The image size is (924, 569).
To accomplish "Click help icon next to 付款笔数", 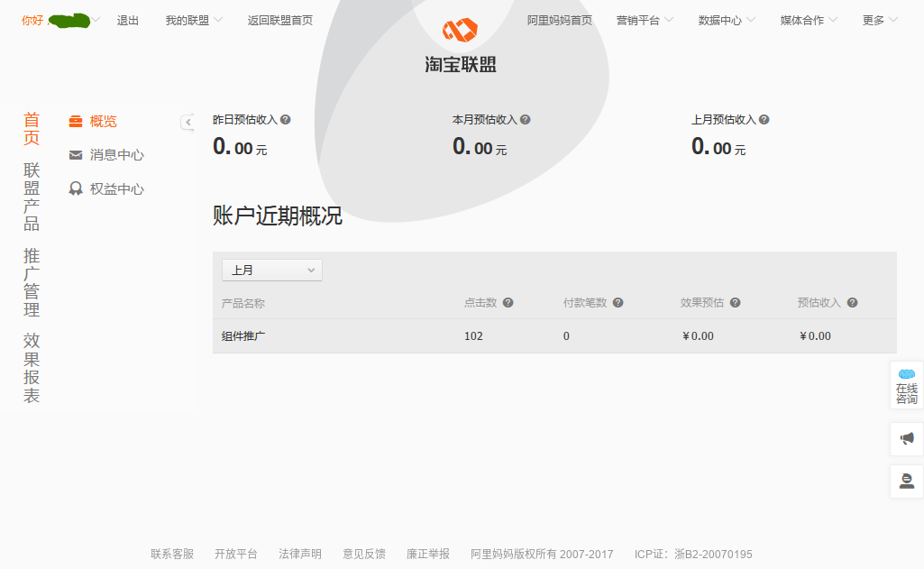I will point(618,302).
